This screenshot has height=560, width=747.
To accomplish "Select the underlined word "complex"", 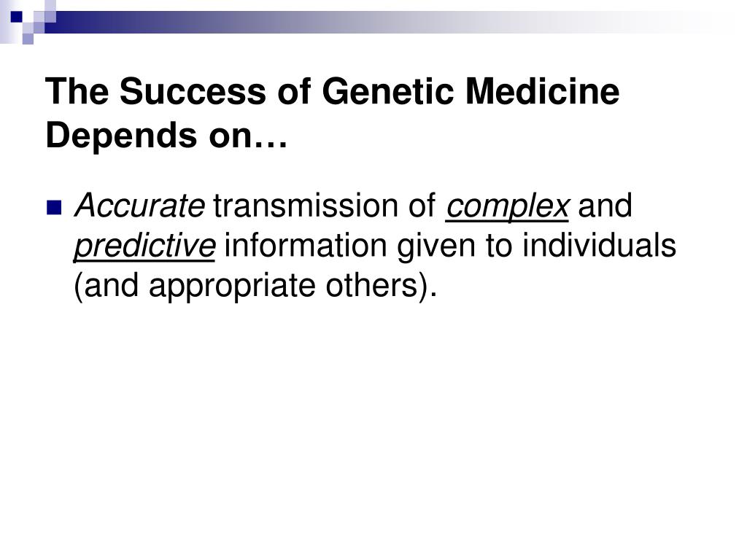I will [x=508, y=206].
